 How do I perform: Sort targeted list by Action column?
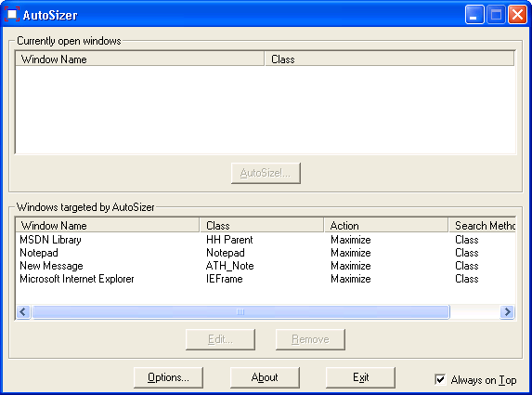tap(385, 226)
